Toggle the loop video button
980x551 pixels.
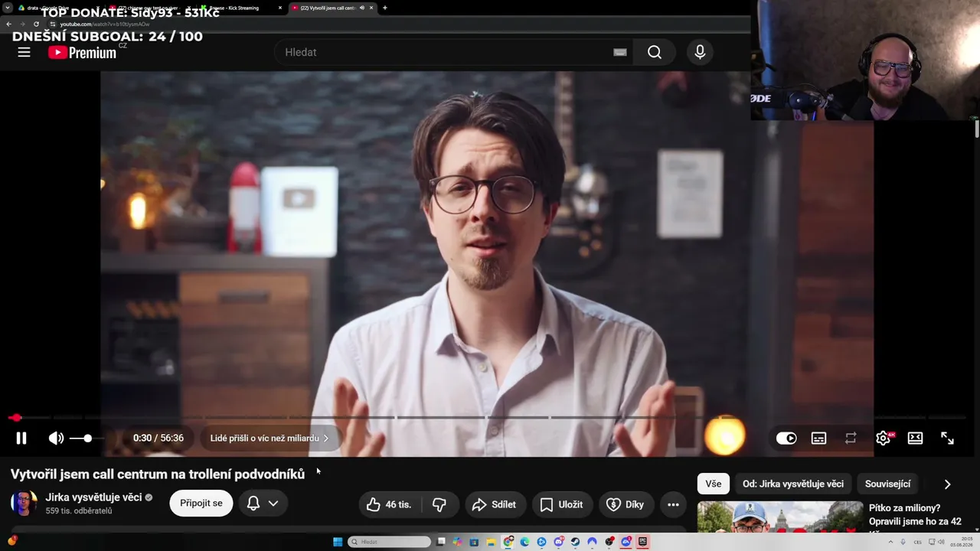(851, 438)
